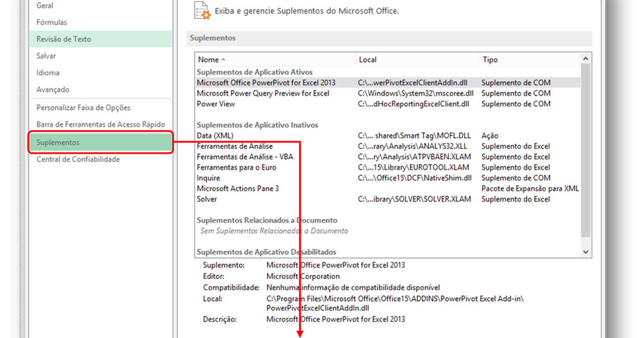Select Ferramentas de Análise add-in
644x338 pixels.
388,147
